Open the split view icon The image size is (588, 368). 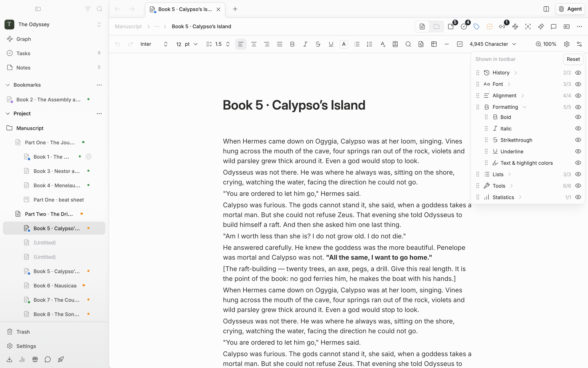546,9
